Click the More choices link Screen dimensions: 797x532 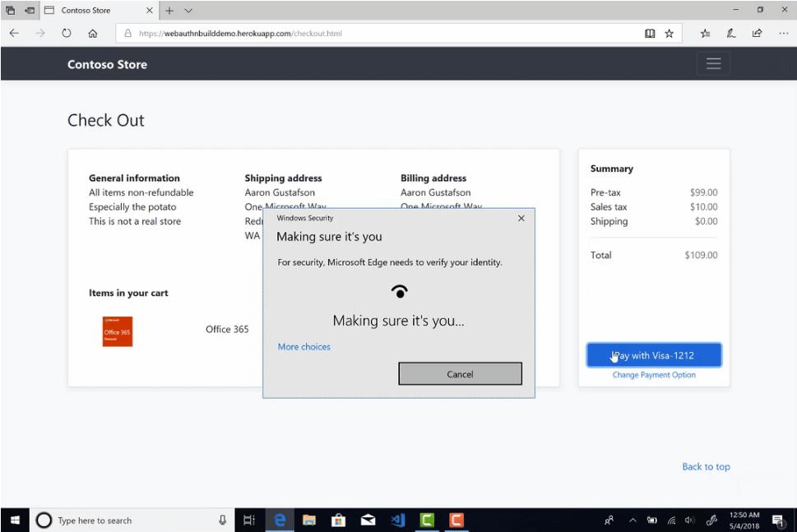304,347
